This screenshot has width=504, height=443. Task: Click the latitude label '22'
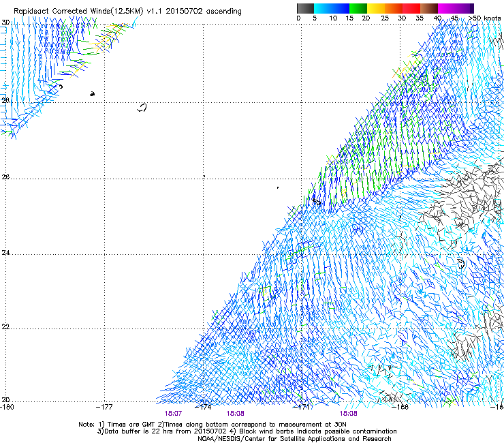click(x=5, y=326)
